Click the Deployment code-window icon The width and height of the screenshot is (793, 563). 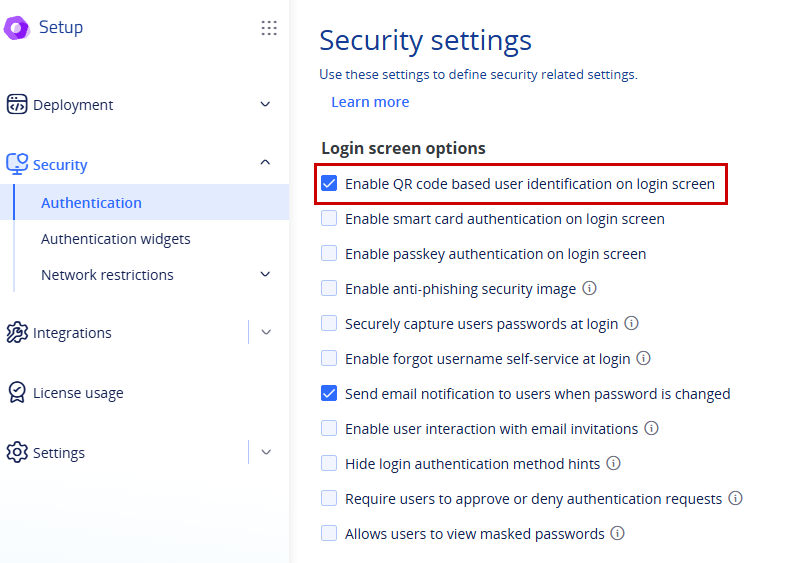click(x=17, y=104)
